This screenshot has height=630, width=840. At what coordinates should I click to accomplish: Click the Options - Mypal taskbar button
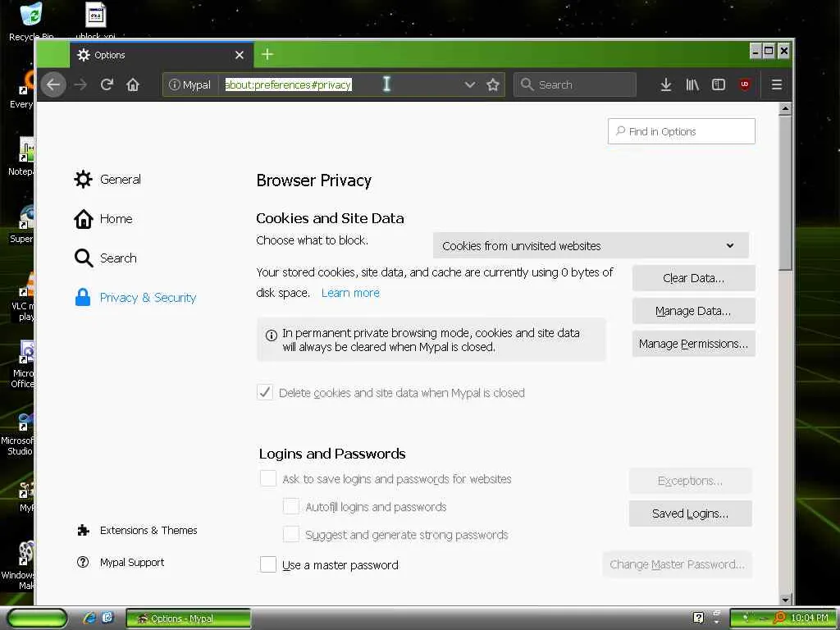pos(188,619)
